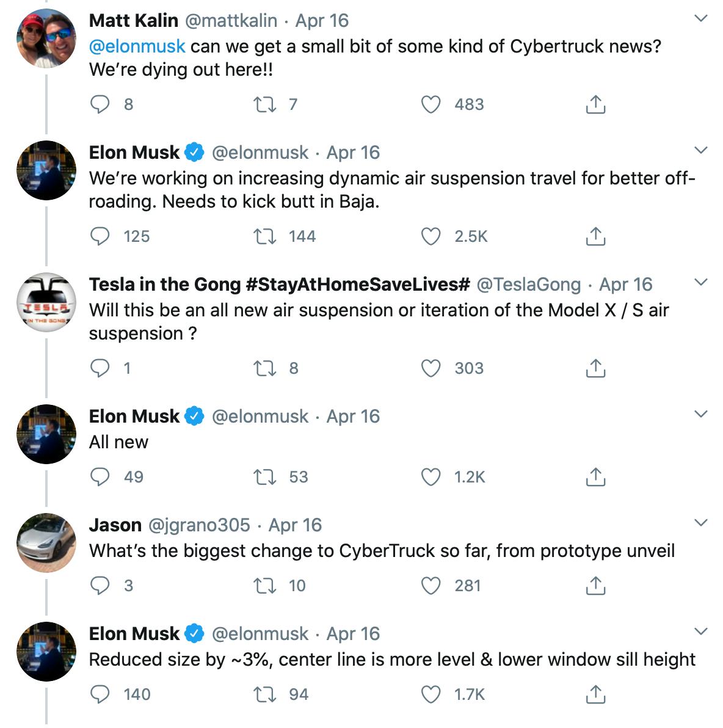Retweet Elon's air suspension travel tweet
The width and height of the screenshot is (723, 728).
[265, 236]
